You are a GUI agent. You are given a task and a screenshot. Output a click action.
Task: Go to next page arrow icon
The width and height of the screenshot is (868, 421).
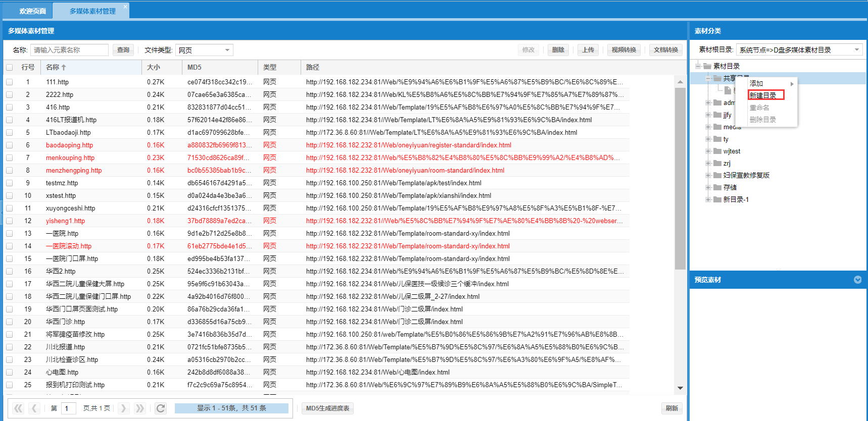point(123,408)
